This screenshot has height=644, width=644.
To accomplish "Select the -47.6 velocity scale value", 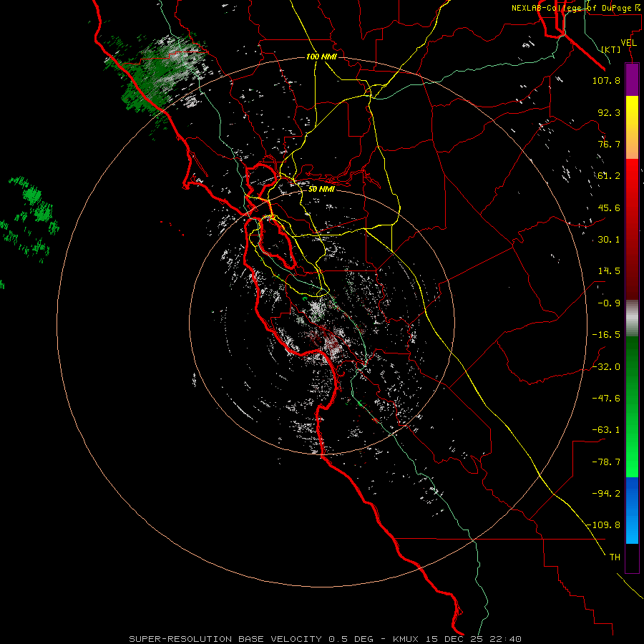I will [606, 399].
